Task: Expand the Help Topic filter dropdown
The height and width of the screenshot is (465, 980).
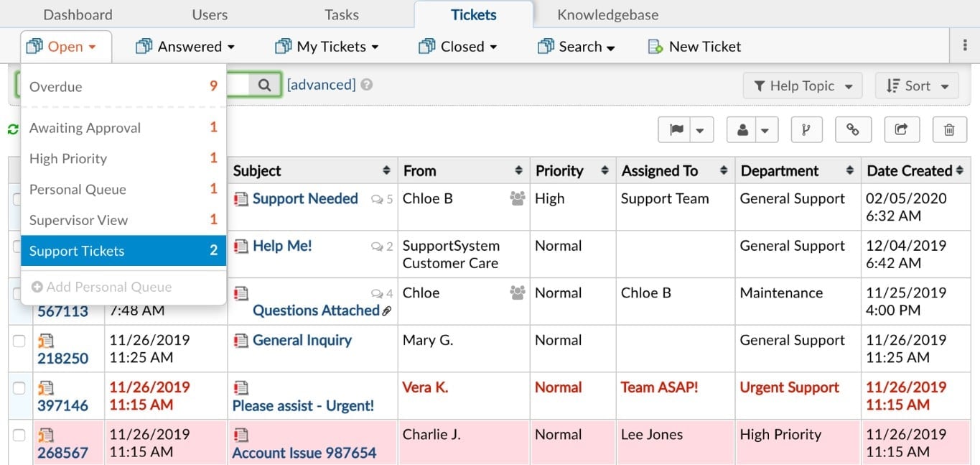Action: (x=803, y=86)
